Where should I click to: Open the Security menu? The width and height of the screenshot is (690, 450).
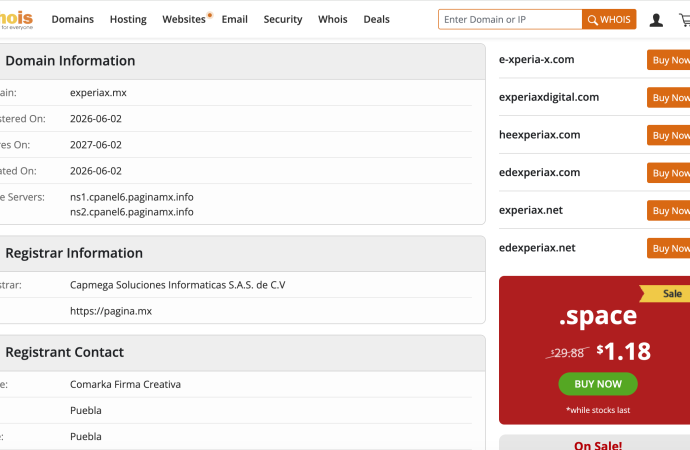pyautogui.click(x=283, y=19)
